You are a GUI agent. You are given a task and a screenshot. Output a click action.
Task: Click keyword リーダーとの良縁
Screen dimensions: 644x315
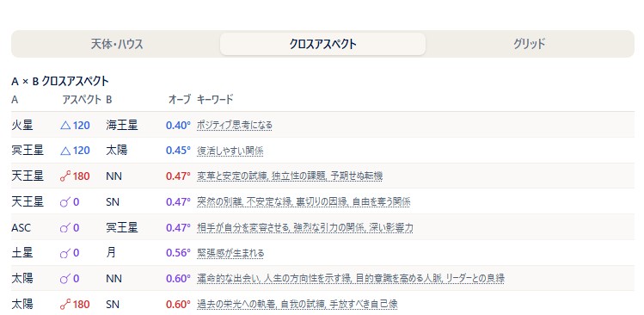pyautogui.click(x=475, y=278)
